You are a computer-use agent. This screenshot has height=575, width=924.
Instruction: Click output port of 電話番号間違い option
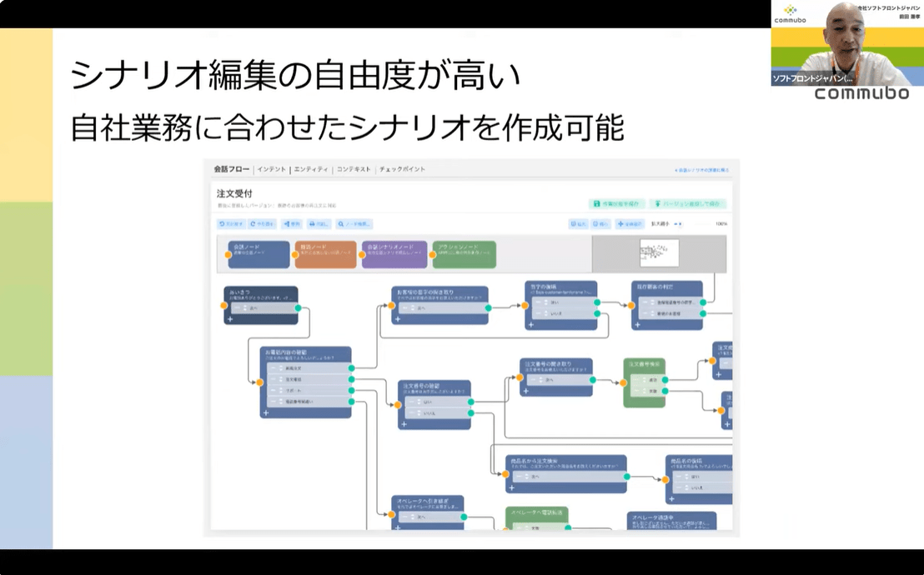tap(352, 402)
